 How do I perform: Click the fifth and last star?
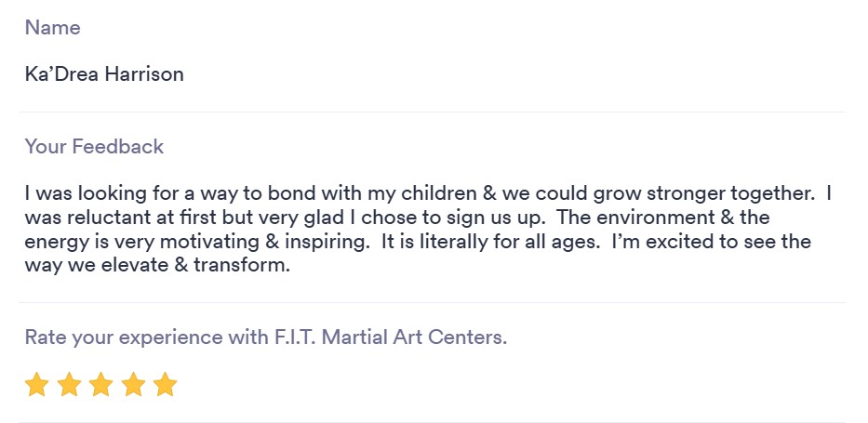point(165,384)
